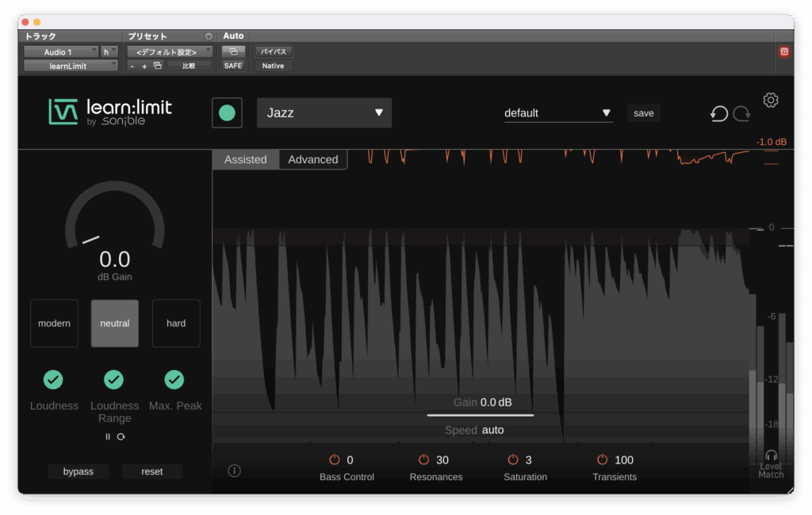The height and width of the screenshot is (515, 812).
Task: Toggle the Saturation power icon
Action: tap(513, 460)
